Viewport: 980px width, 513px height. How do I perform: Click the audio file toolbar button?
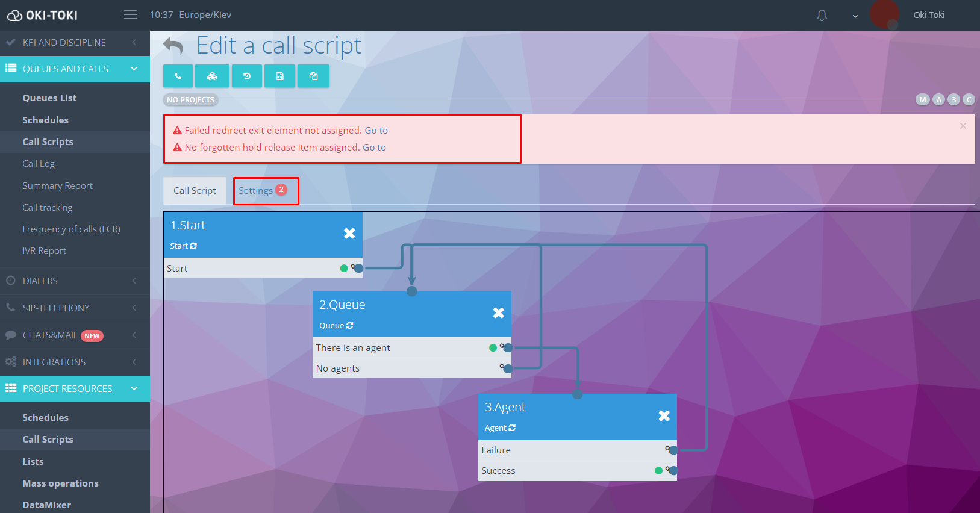click(280, 76)
